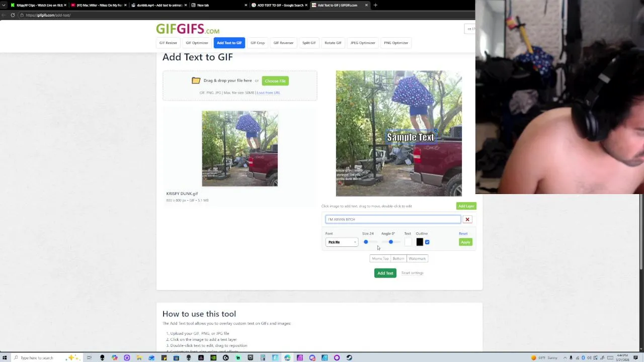Remove text layer with red X
This screenshot has width=644, height=362.
(x=467, y=219)
